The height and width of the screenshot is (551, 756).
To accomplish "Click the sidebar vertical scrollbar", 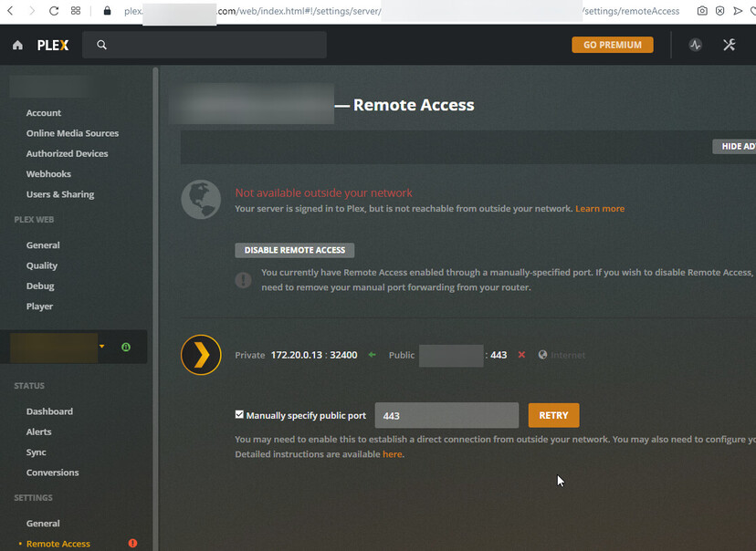I will (155, 308).
